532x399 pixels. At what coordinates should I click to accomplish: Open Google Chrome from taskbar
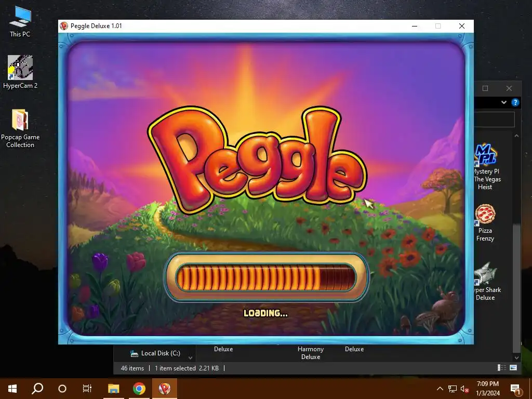pos(139,389)
